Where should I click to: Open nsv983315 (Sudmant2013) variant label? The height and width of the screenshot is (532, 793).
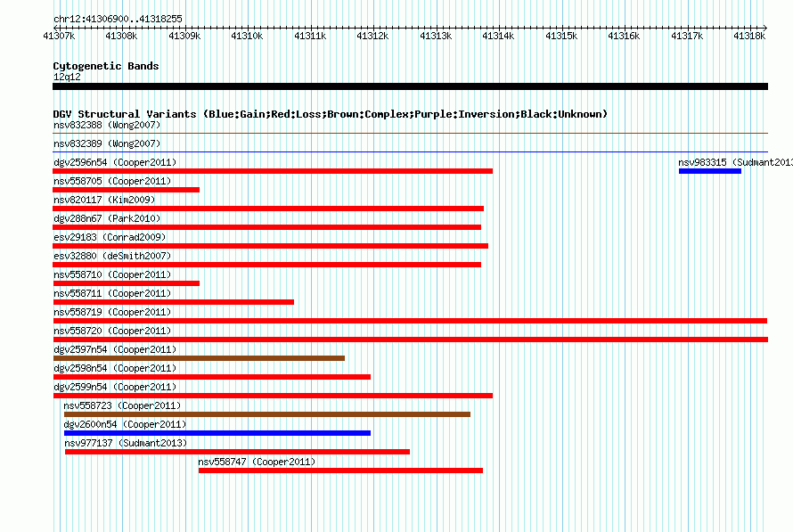pyautogui.click(x=735, y=162)
